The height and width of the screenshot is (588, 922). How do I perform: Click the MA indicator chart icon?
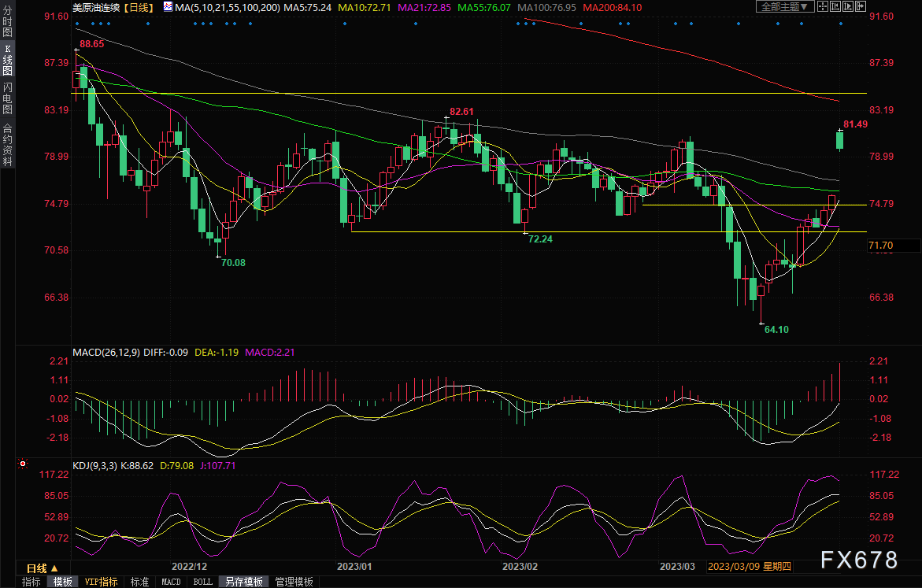coord(168,6)
